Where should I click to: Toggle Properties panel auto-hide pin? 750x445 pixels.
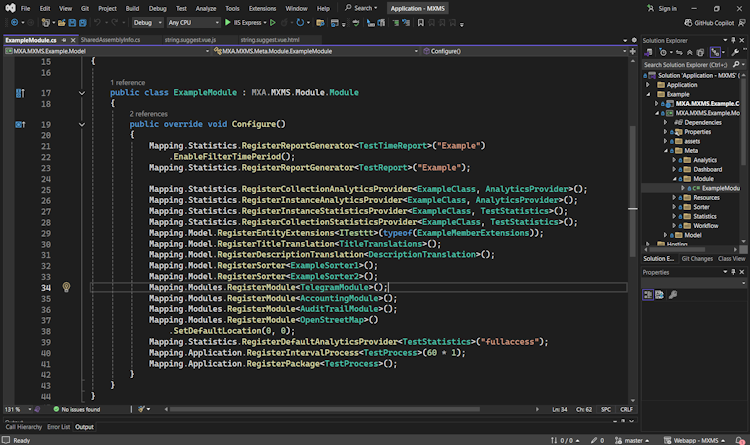pos(733,272)
